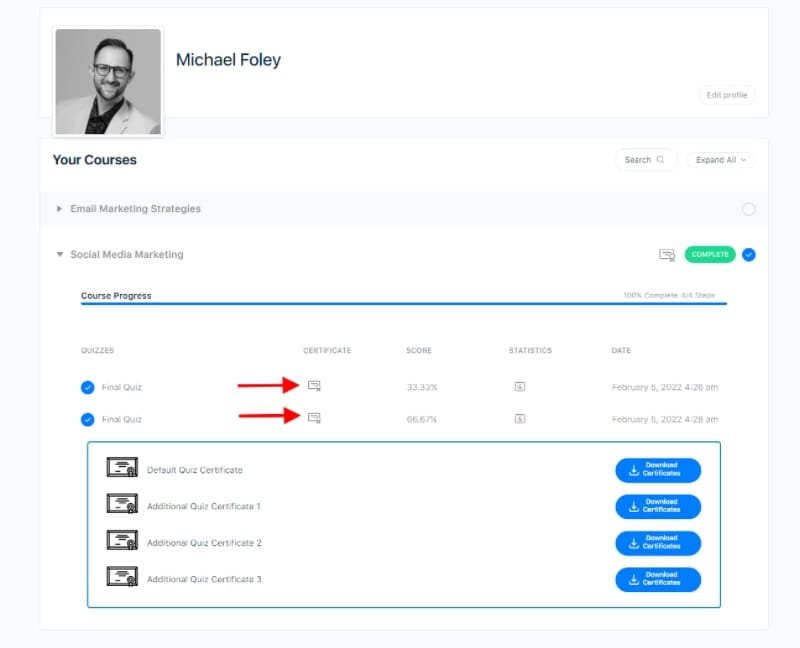Open the Final Quiz scored 33.33%
The width and height of the screenshot is (800, 648).
coord(122,387)
